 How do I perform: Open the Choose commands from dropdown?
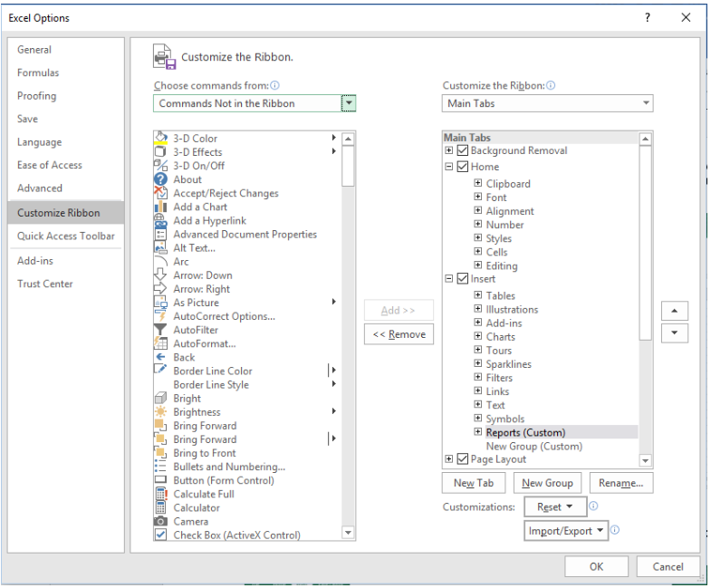point(348,103)
